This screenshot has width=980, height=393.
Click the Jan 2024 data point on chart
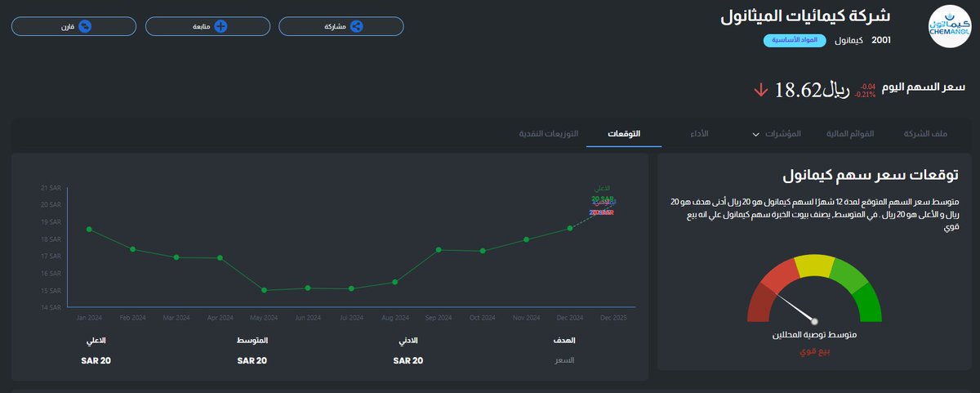[x=88, y=230]
